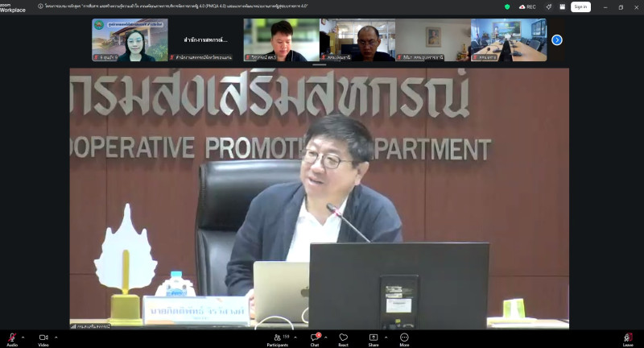Open the React emoji menu
This screenshot has height=348, width=644.
[343, 338]
